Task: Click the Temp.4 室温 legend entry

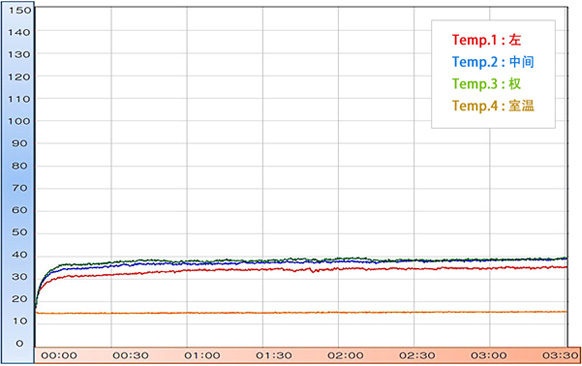Action: pos(493,106)
